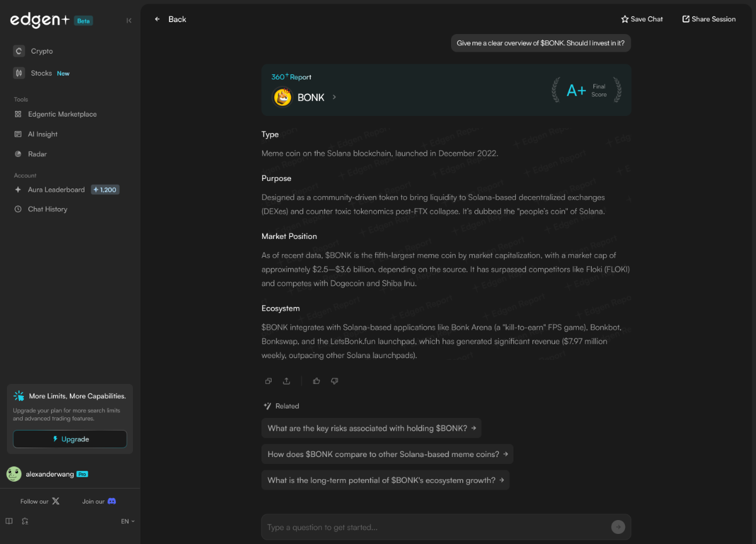756x544 pixels.
Task: Ask about key risks of holding $BONK
Action: tap(372, 428)
